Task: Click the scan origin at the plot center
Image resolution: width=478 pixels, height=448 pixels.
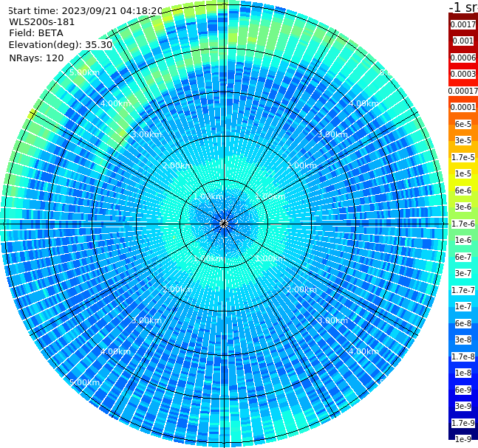Action: [x=224, y=224]
